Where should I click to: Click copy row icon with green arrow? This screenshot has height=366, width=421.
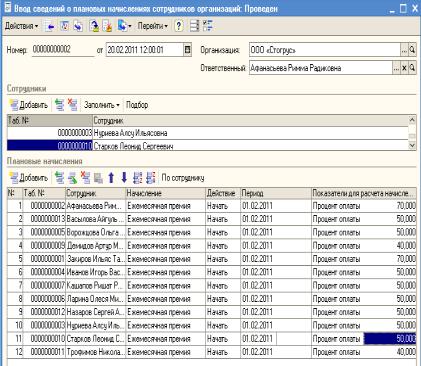(x=72, y=178)
